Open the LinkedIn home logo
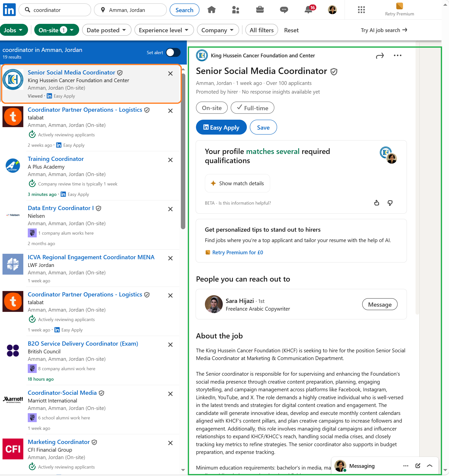 (x=9, y=10)
